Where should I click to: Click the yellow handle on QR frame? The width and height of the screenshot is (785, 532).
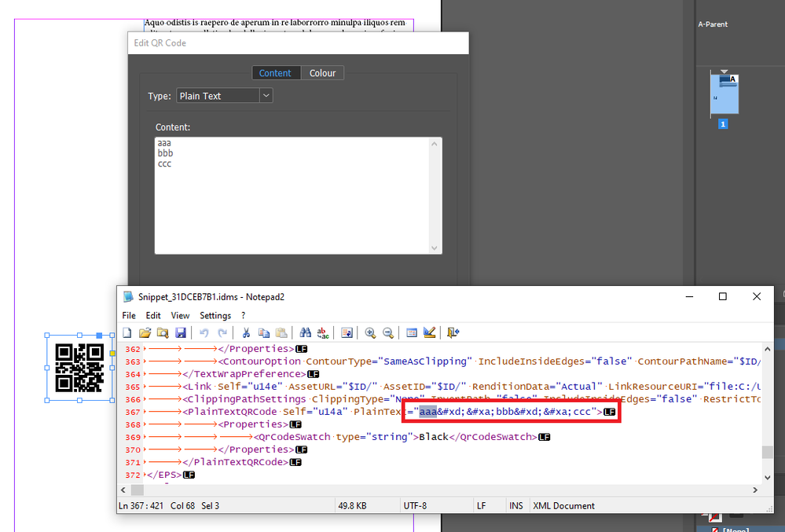point(112,354)
